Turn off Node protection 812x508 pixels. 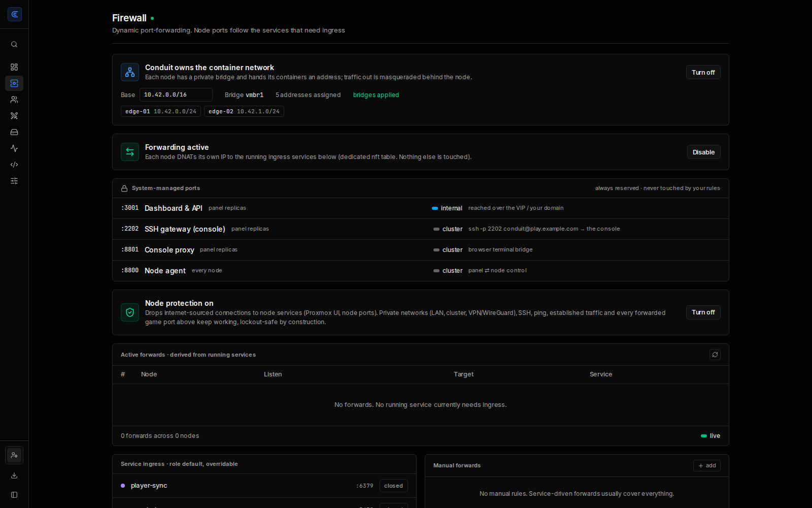(x=703, y=312)
